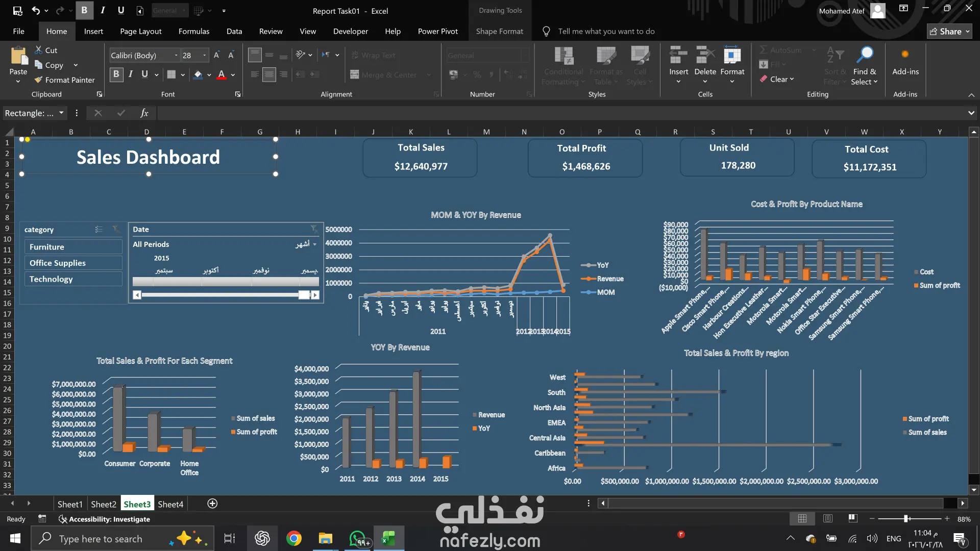Click the Fill Color paint bucket icon
This screenshot has width=980, height=551.
(198, 74)
